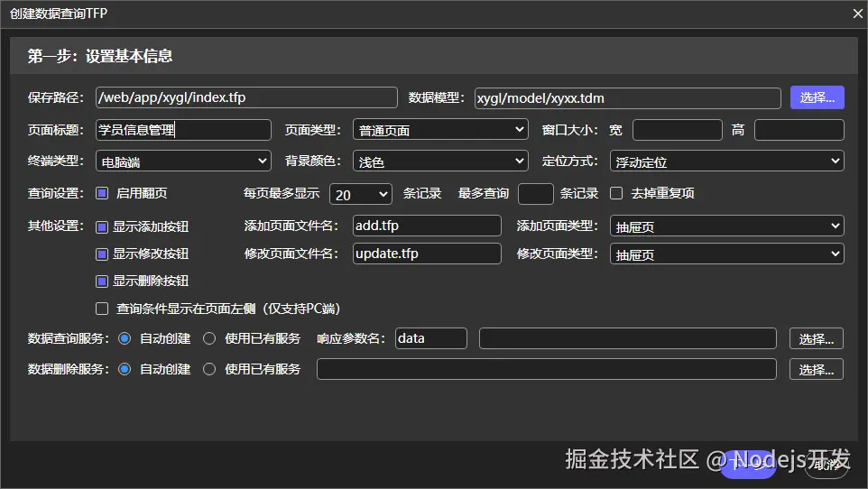Viewport: 868px width, 489px height.
Task: Open the 终端类型 dropdown
Action: [x=183, y=161]
